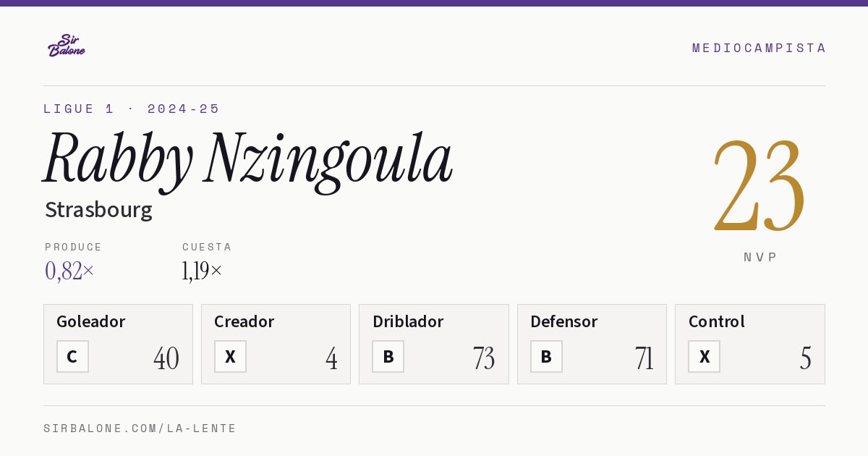Click the B grade badge under Defensor

pos(546,356)
